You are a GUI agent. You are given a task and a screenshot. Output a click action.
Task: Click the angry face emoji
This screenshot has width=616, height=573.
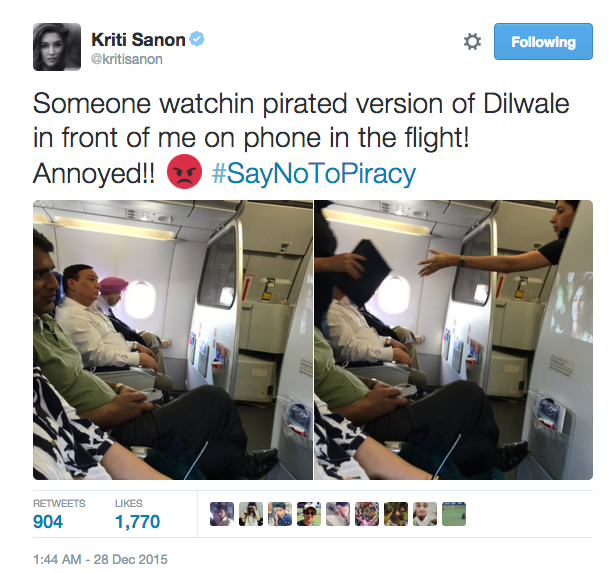184,172
